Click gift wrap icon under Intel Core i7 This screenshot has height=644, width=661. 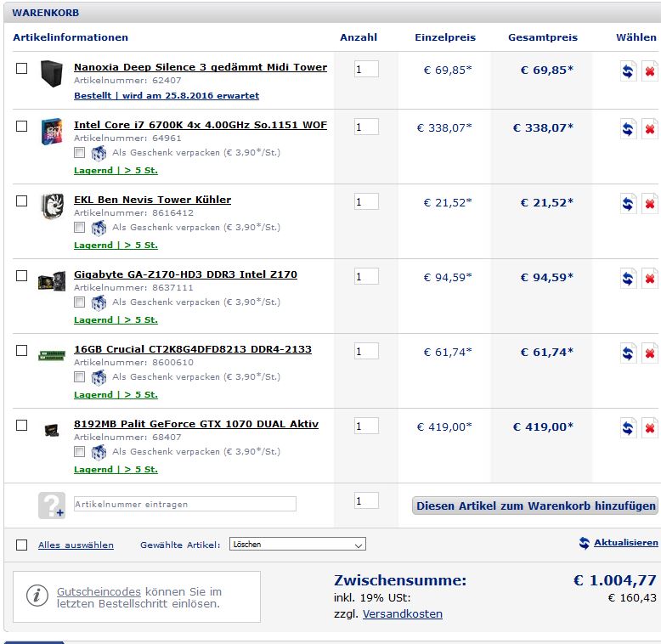99,153
